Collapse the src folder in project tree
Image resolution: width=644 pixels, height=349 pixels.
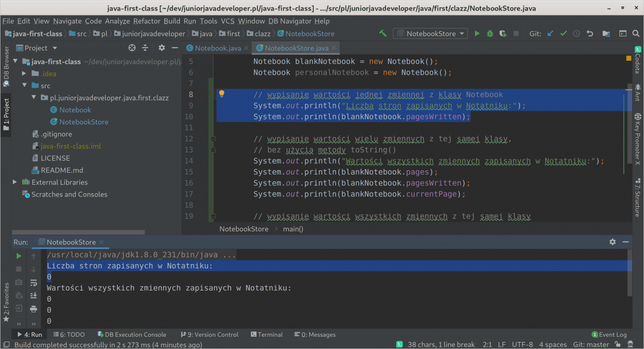(x=24, y=86)
